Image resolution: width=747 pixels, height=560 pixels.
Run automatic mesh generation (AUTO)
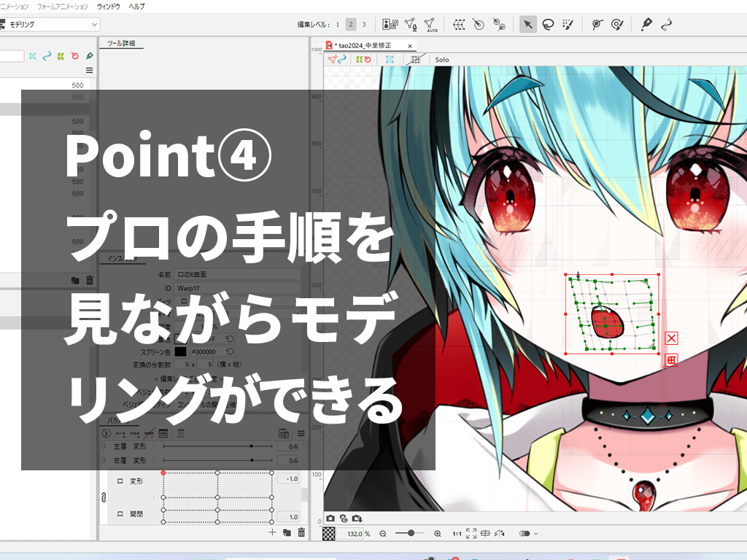430,24
